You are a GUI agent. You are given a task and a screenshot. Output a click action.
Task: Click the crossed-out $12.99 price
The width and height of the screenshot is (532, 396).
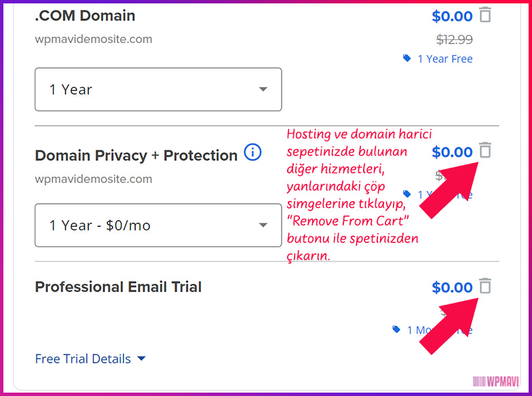(454, 39)
